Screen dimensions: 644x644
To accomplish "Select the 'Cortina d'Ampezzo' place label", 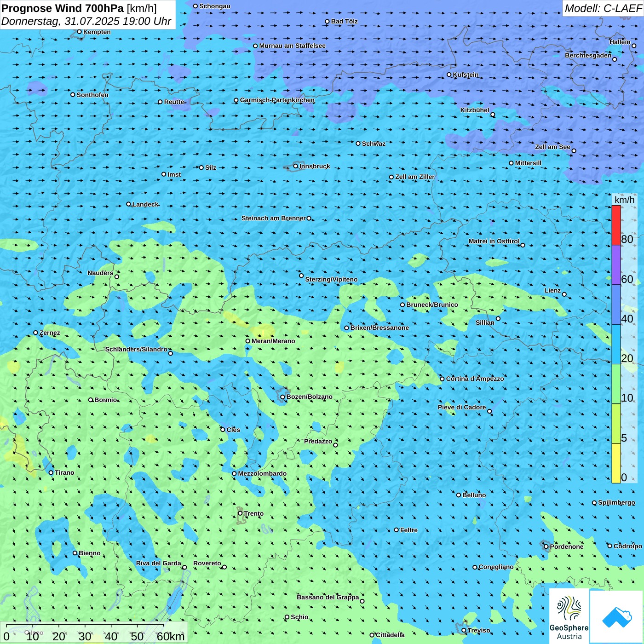I will [x=475, y=379].
